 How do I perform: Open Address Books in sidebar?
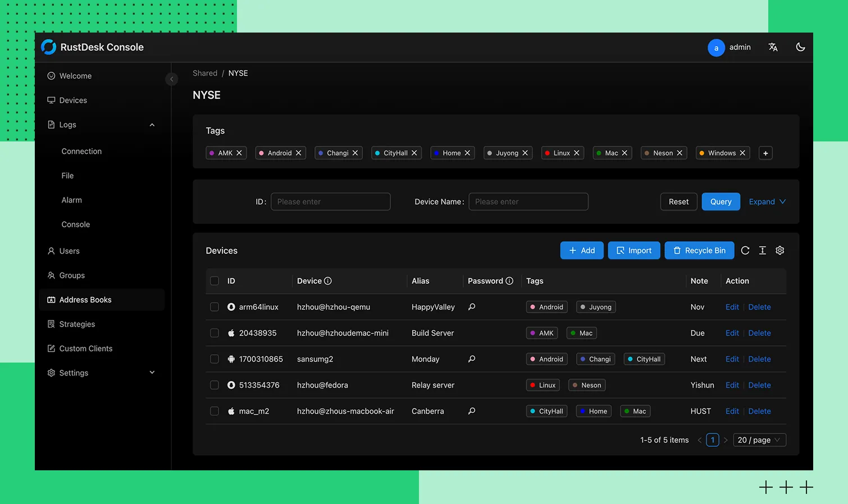[x=85, y=300]
